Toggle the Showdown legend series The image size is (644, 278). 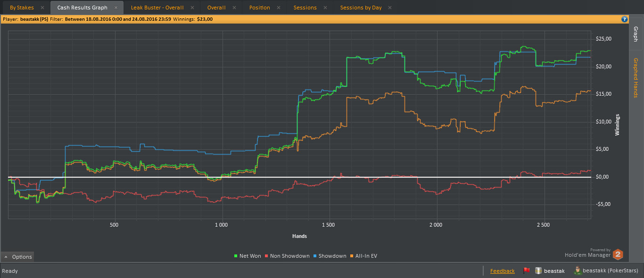[330, 256]
